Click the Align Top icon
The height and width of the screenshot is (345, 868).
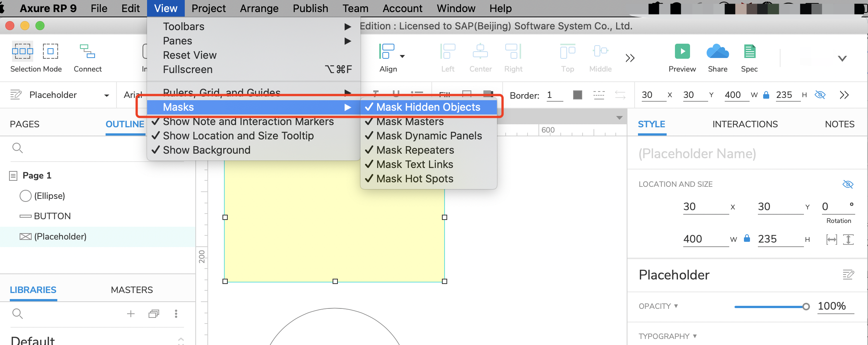coord(567,51)
